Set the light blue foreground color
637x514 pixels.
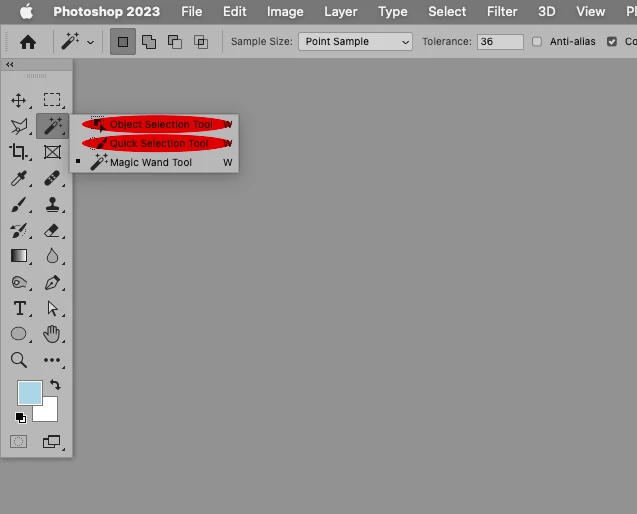(30, 393)
